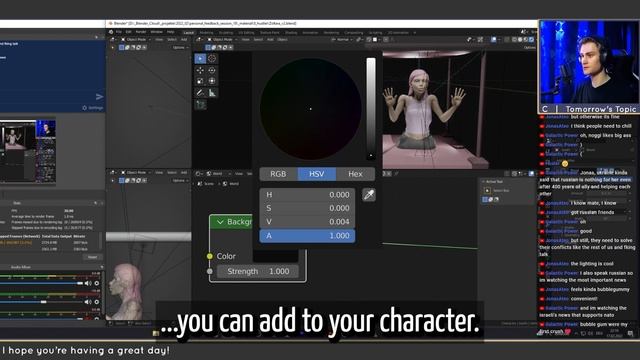Switch color picker to HSV mode
640x360 pixels.
pos(317,174)
